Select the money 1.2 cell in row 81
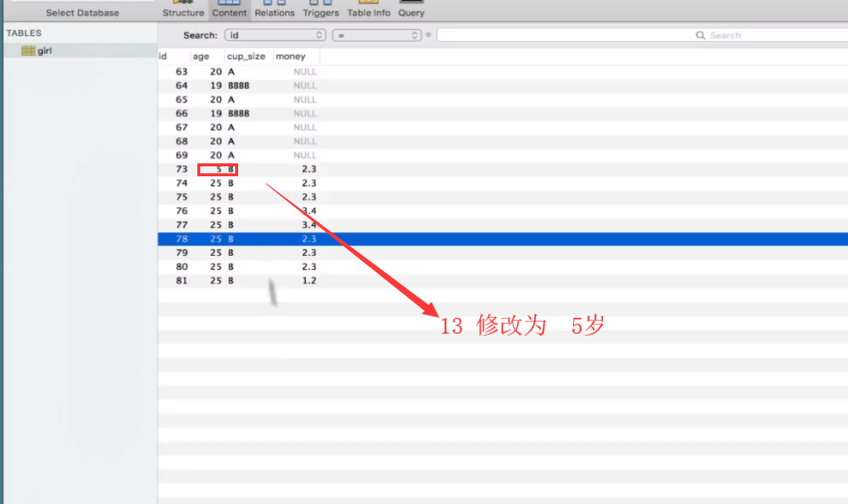 [x=309, y=281]
